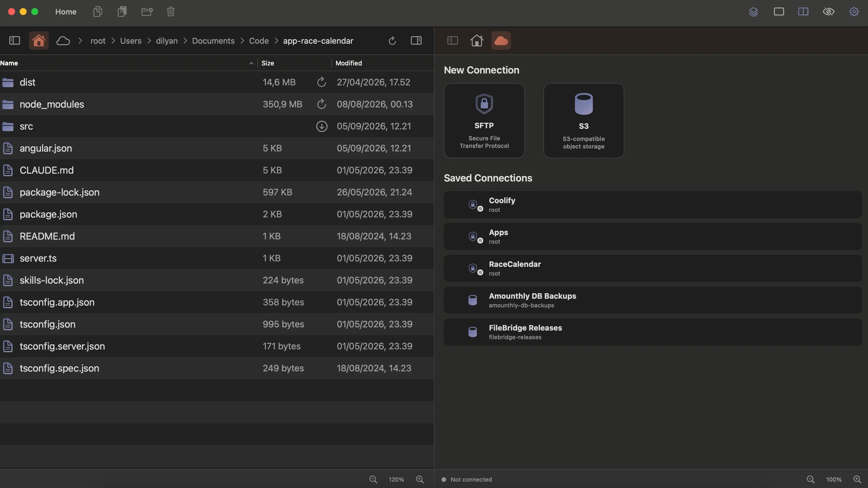Toggle left pane preview panel
This screenshot has width=868, height=488.
point(416,41)
